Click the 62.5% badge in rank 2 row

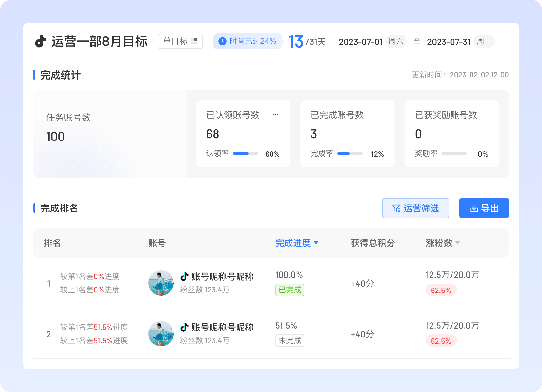441,341
